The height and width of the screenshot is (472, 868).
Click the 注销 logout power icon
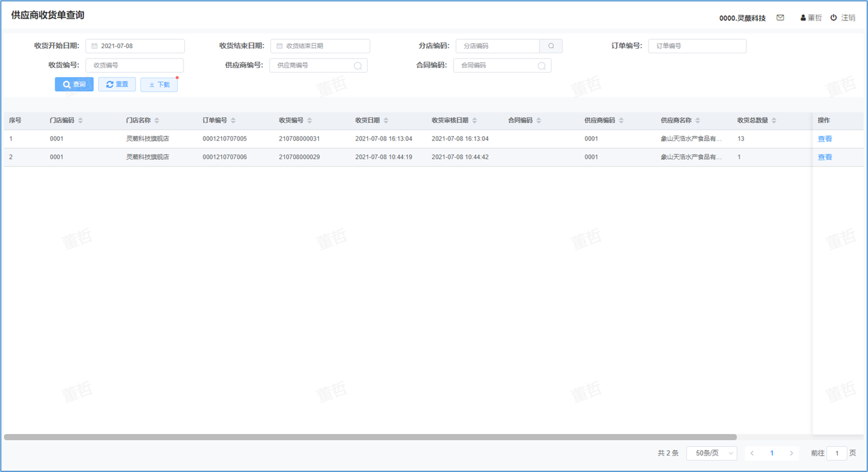tap(834, 18)
